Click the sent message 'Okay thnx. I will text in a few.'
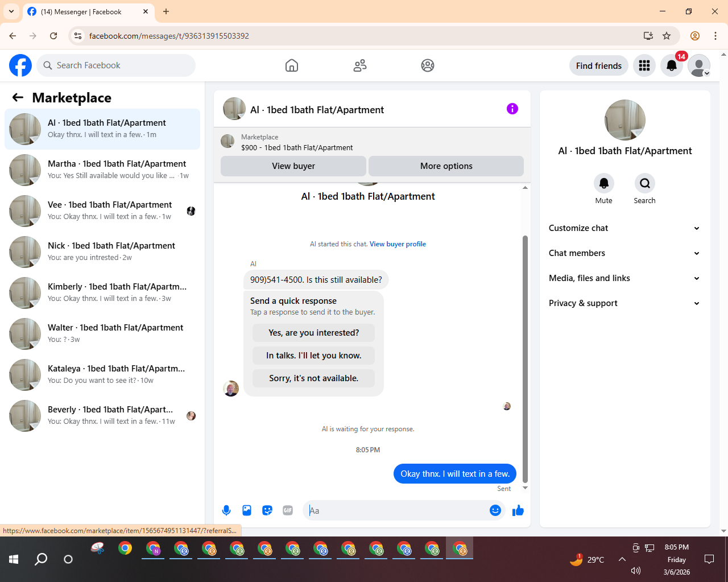The width and height of the screenshot is (728, 582). click(x=455, y=474)
